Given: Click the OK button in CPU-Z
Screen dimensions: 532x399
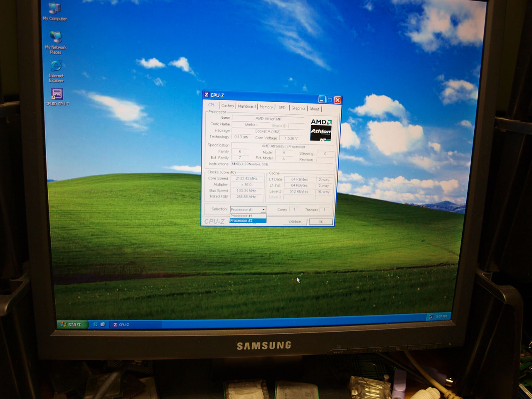Looking at the screenshot, I should pyautogui.click(x=321, y=222).
